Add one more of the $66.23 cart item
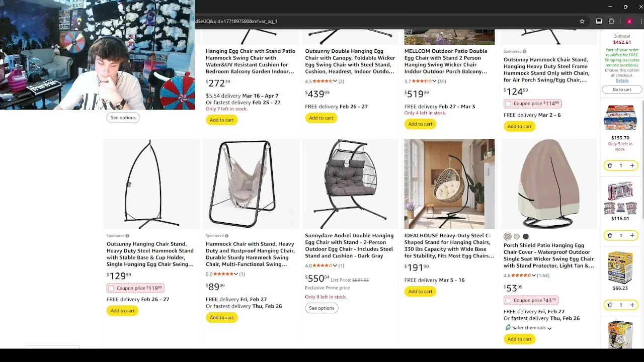644x362 pixels. pos(632,305)
